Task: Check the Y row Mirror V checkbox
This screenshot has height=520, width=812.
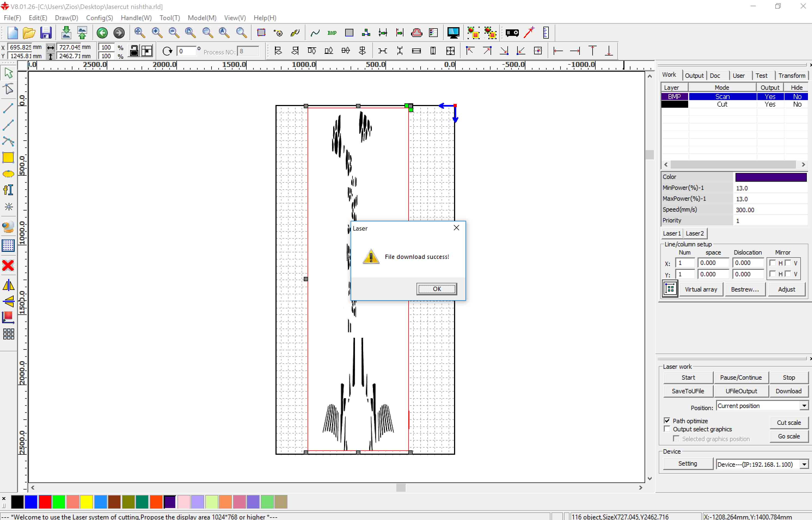Action: tap(788, 274)
